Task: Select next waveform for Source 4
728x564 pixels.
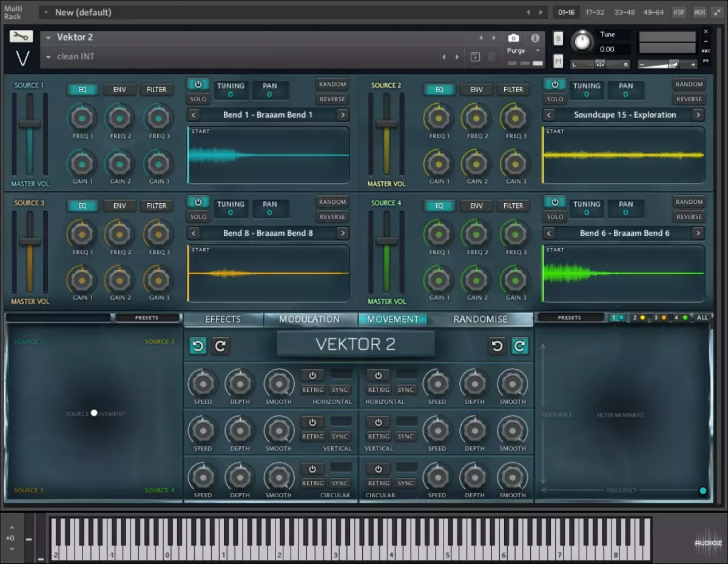Action: [x=698, y=233]
